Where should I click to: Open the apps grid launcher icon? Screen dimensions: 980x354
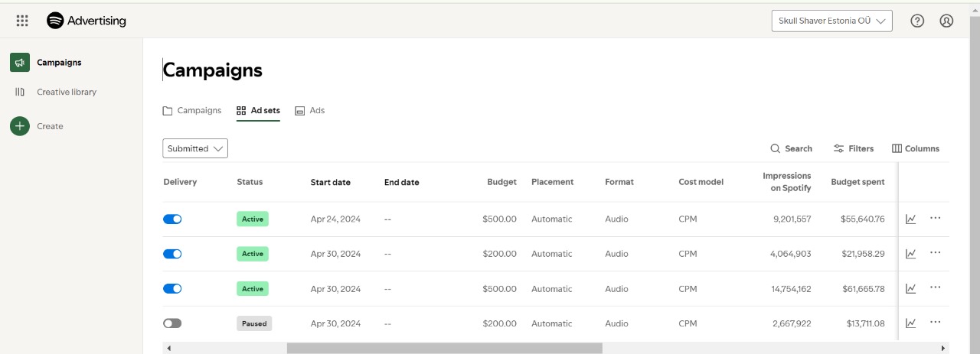[22, 21]
